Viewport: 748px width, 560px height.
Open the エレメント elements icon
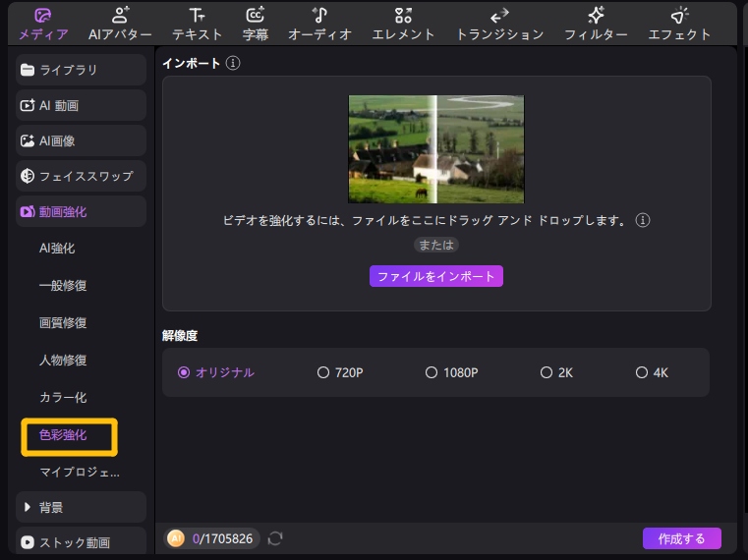click(x=403, y=16)
